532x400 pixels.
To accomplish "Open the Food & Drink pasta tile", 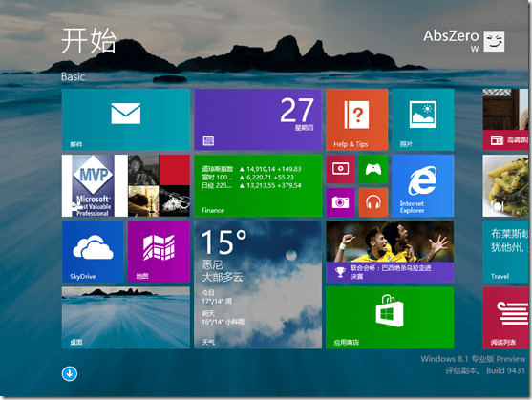I will 505,186.
